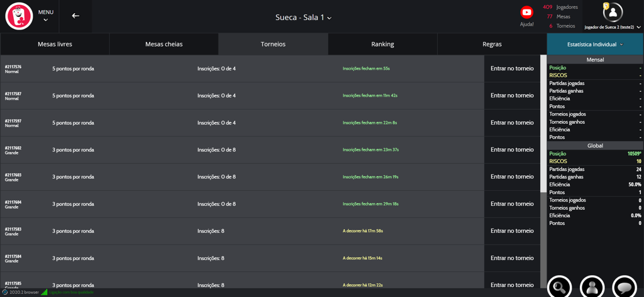Image resolution: width=644 pixels, height=297 pixels.
Task: Expand the MENU dropdown
Action: [45, 16]
